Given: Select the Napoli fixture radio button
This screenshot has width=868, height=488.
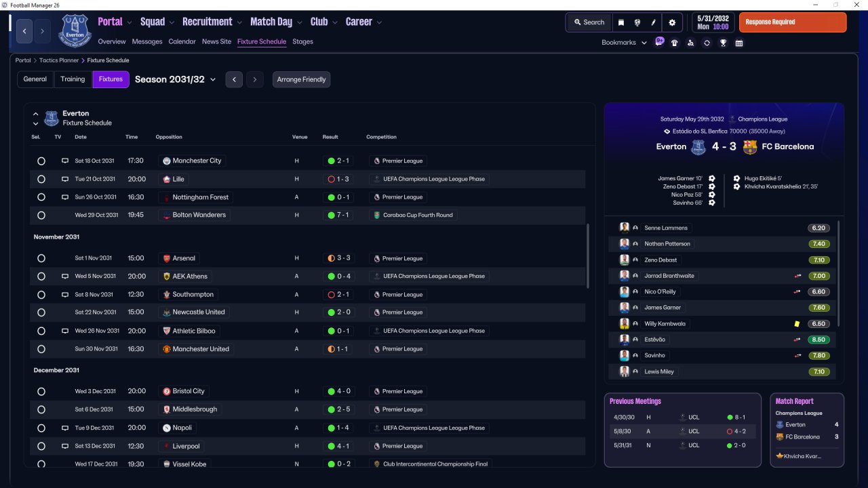Looking at the screenshot, I should [41, 428].
